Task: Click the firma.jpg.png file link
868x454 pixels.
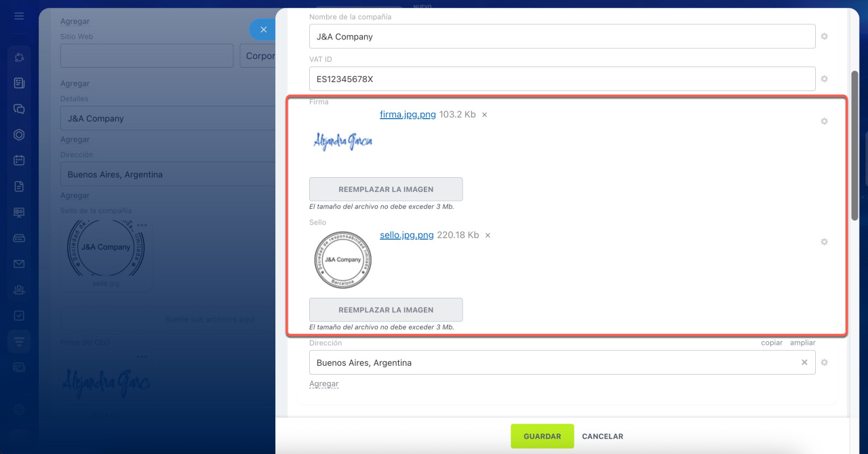Action: (x=408, y=115)
